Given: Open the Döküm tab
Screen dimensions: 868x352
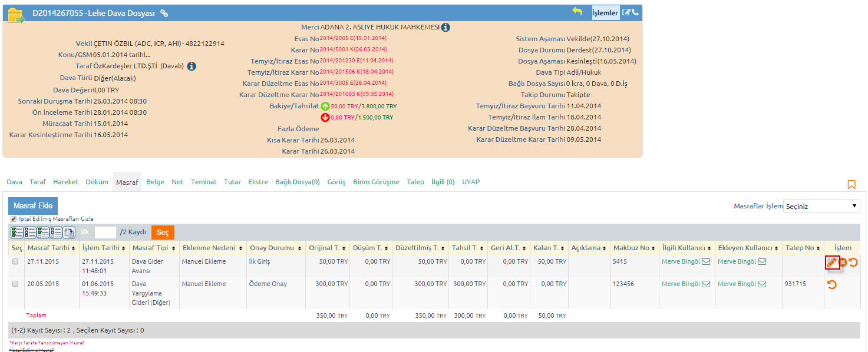Looking at the screenshot, I should click(x=97, y=182).
